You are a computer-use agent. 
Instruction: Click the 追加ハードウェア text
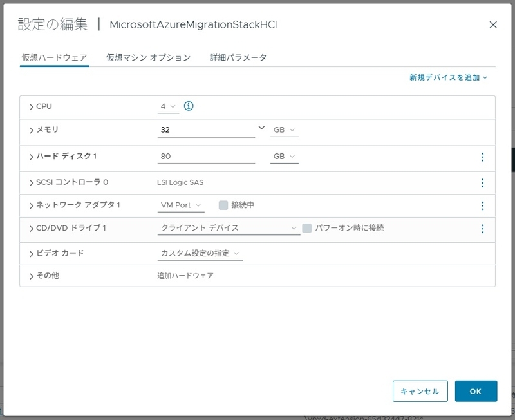(185, 276)
